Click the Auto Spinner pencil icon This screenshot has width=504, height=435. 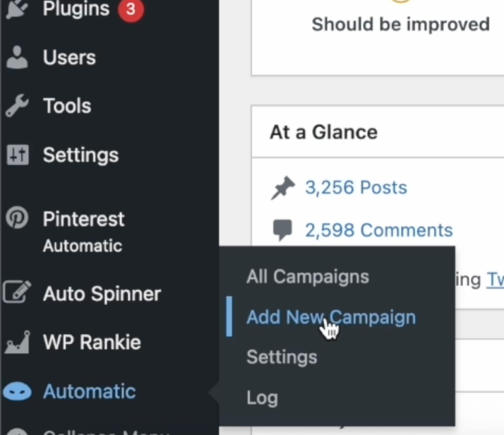click(17, 293)
